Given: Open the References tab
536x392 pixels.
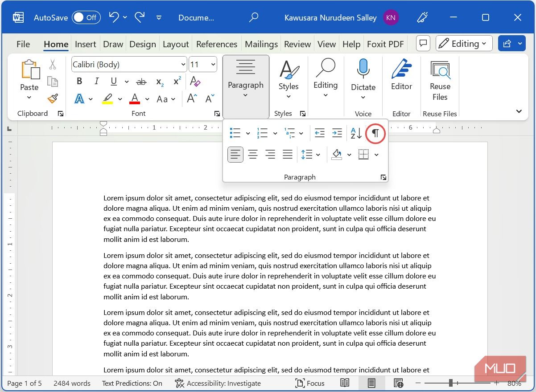Looking at the screenshot, I should click(x=216, y=44).
